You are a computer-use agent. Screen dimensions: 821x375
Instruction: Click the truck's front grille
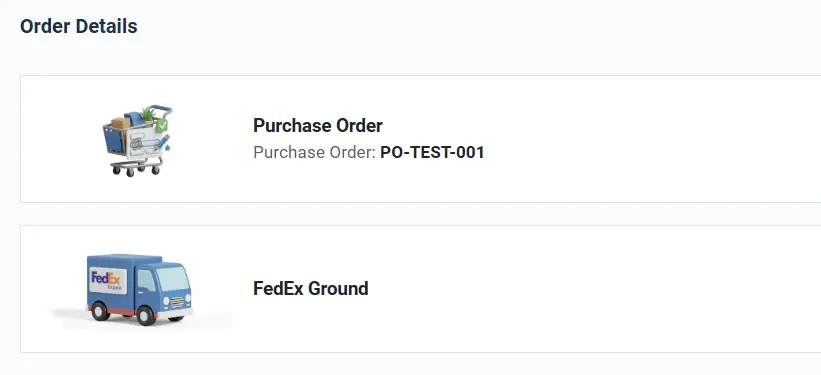coord(177,302)
